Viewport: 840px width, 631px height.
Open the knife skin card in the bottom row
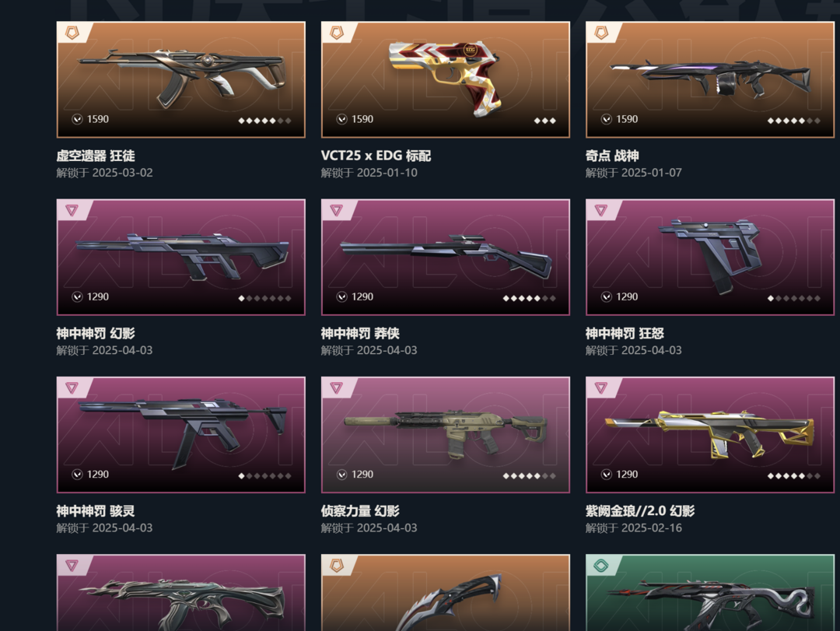click(x=446, y=592)
